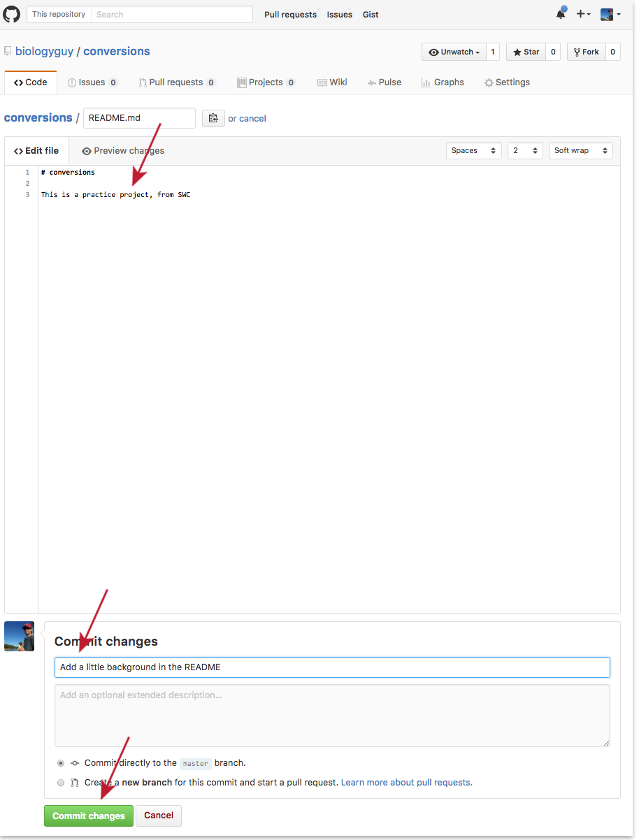
Task: Open the Settings tab
Action: [x=507, y=82]
